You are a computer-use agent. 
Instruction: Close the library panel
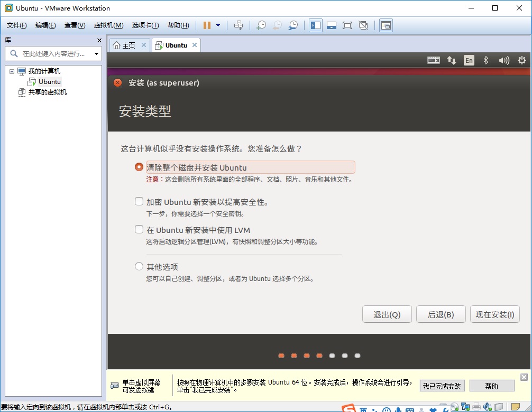99,40
